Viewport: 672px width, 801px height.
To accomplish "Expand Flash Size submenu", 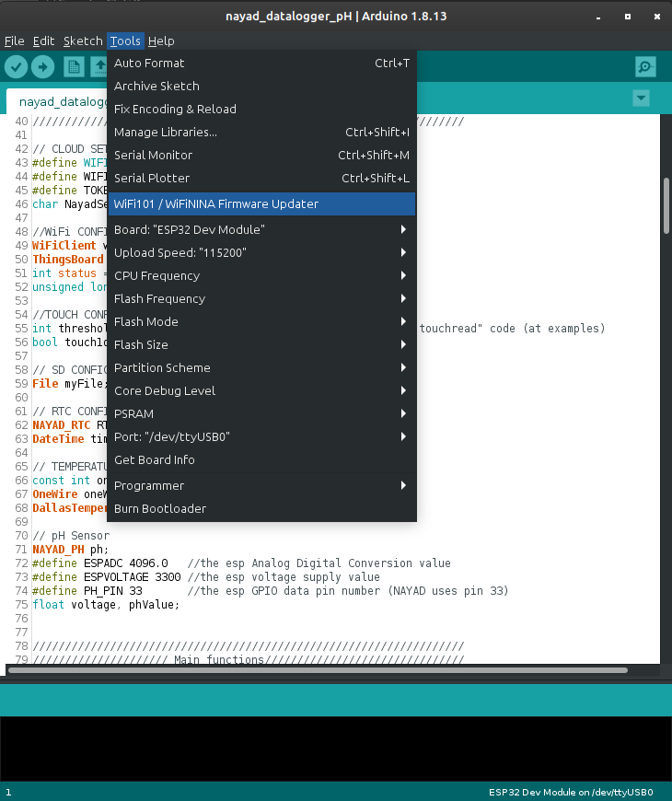I will point(261,344).
